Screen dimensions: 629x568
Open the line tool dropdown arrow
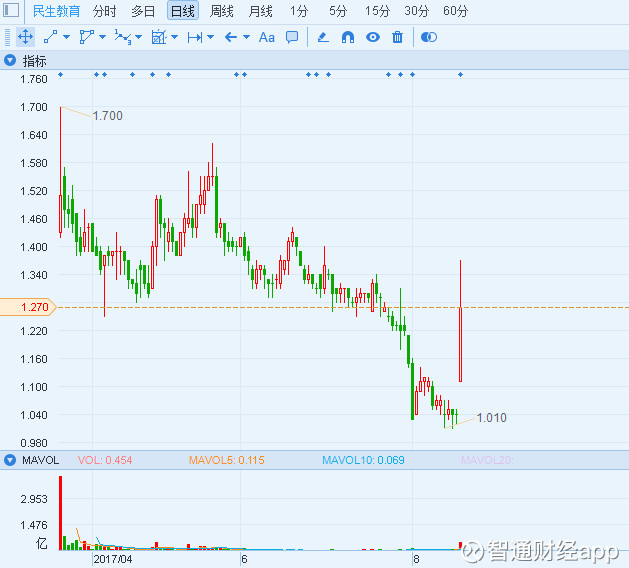(66, 37)
